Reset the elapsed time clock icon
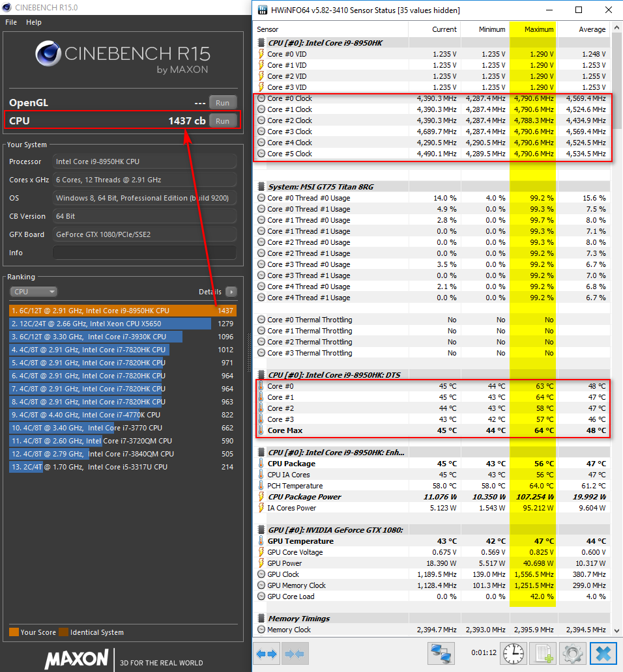Image resolution: width=623 pixels, height=672 pixels. 514,654
